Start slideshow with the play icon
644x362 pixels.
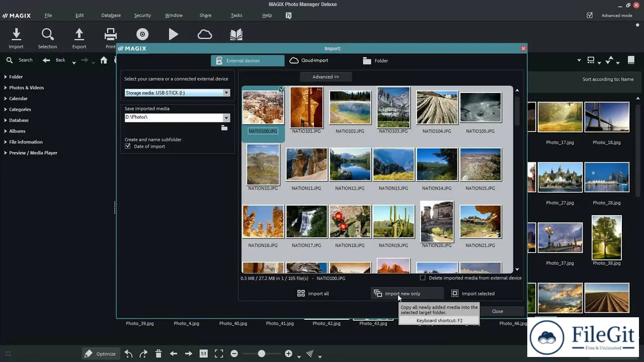point(174,34)
